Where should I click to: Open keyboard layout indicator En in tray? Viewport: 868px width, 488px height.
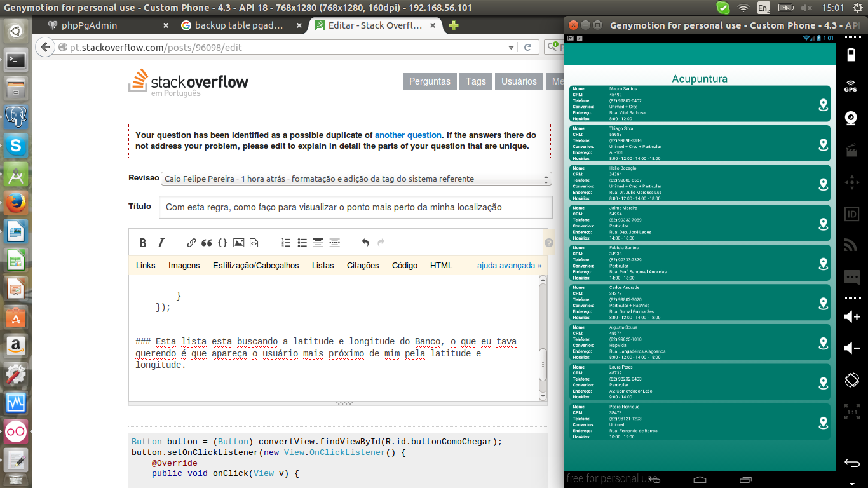coord(764,8)
